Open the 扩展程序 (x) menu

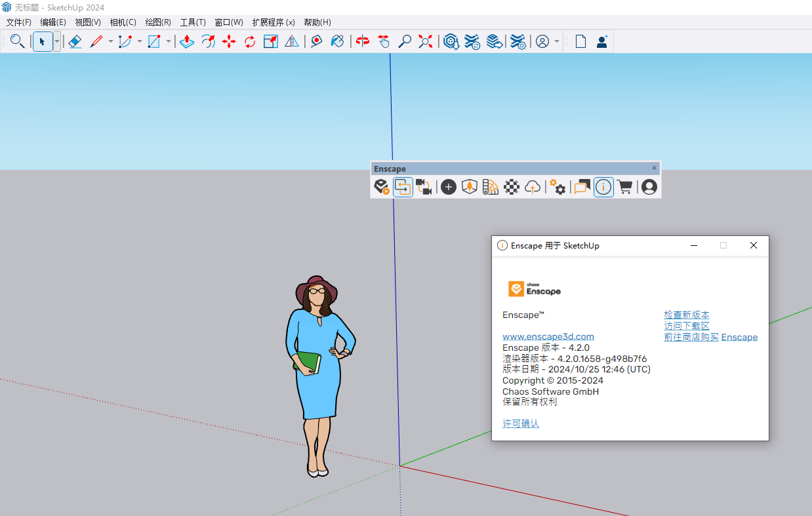coord(273,22)
